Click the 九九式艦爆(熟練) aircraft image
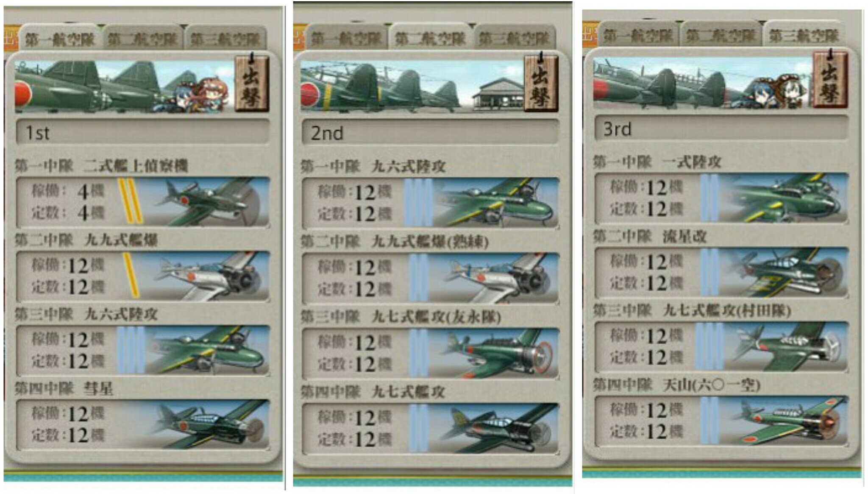 click(x=494, y=278)
